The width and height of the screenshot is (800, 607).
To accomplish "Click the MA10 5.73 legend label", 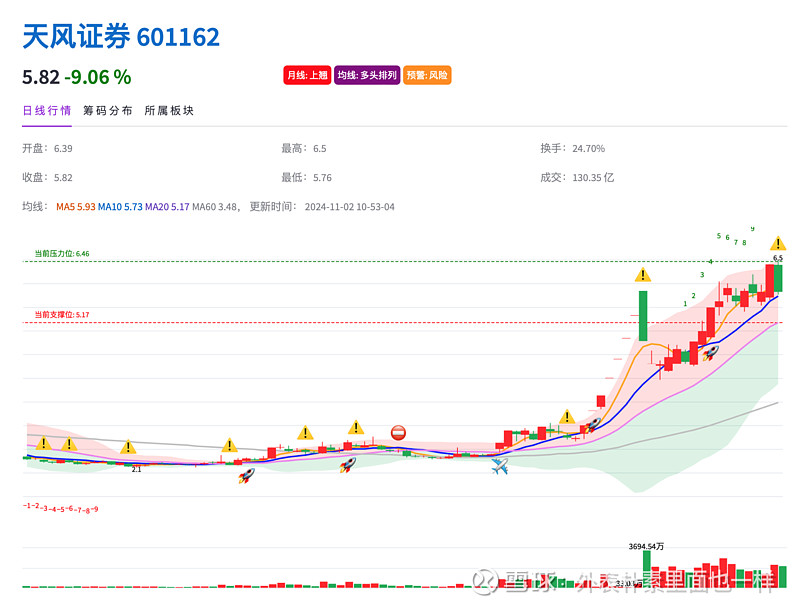I will click(120, 207).
